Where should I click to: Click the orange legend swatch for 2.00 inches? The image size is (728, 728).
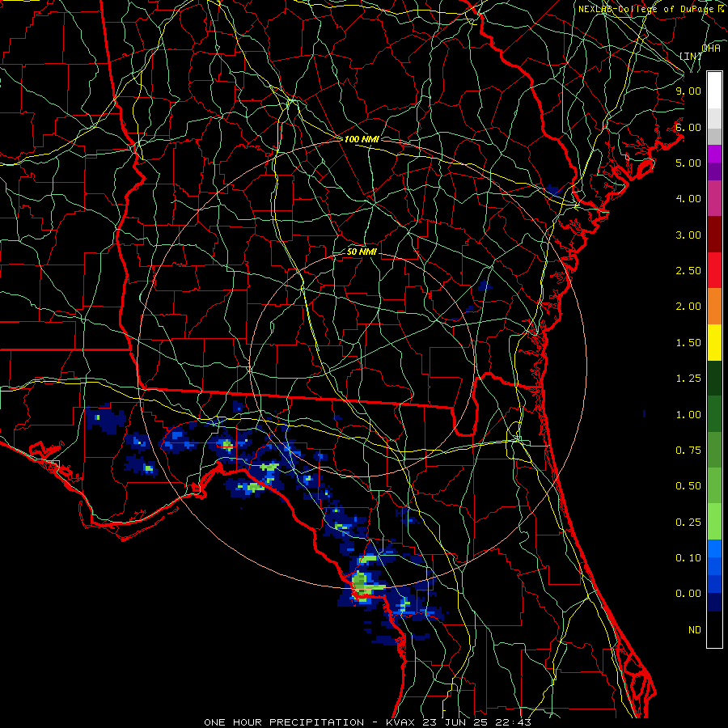[x=714, y=306]
